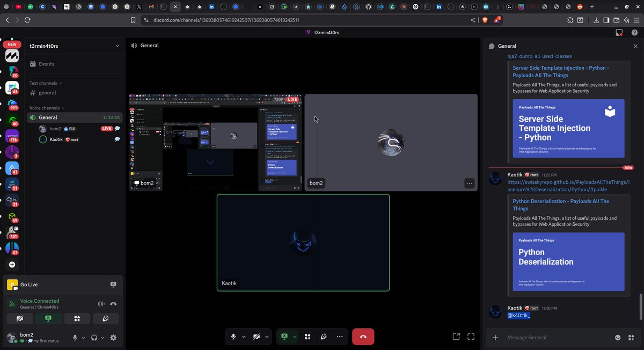Viewport: 644px width, 350px height.
Task: Select bom2 in voice channel list
Action: pos(79,129)
